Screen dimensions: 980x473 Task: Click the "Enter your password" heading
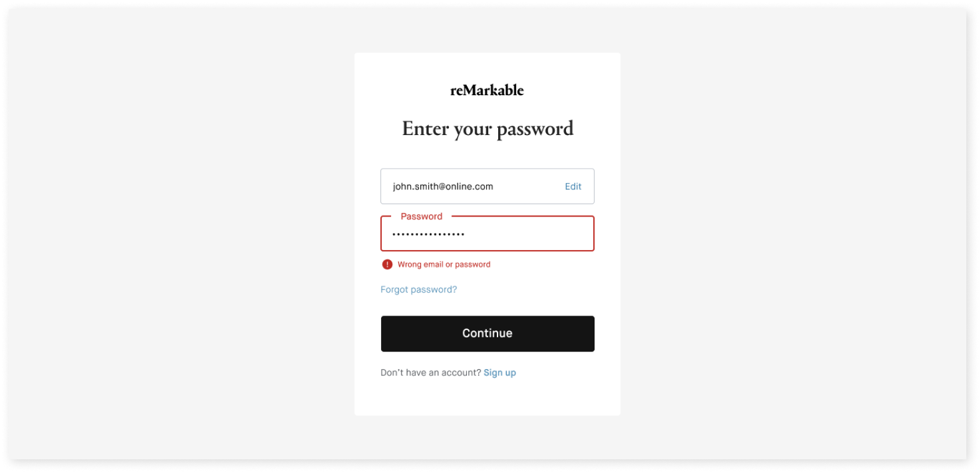(x=487, y=129)
